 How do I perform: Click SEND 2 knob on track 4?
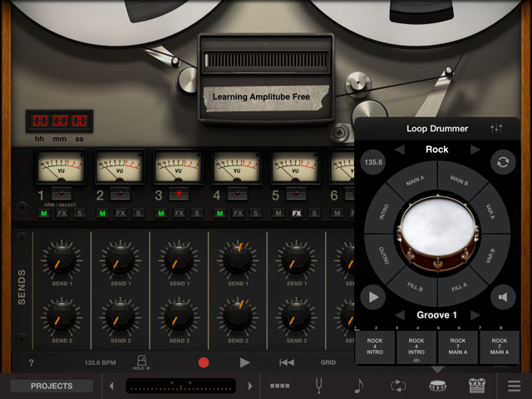238,317
